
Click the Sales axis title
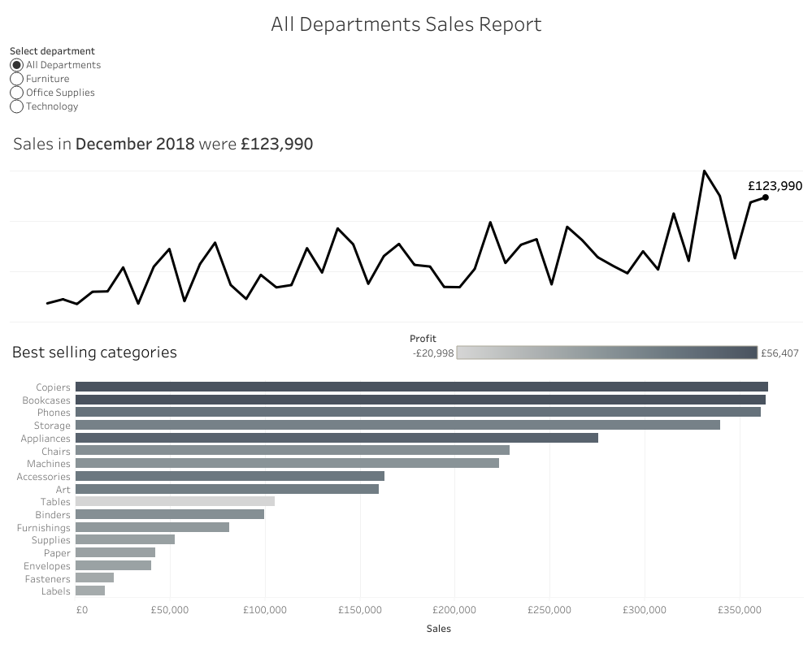click(438, 628)
